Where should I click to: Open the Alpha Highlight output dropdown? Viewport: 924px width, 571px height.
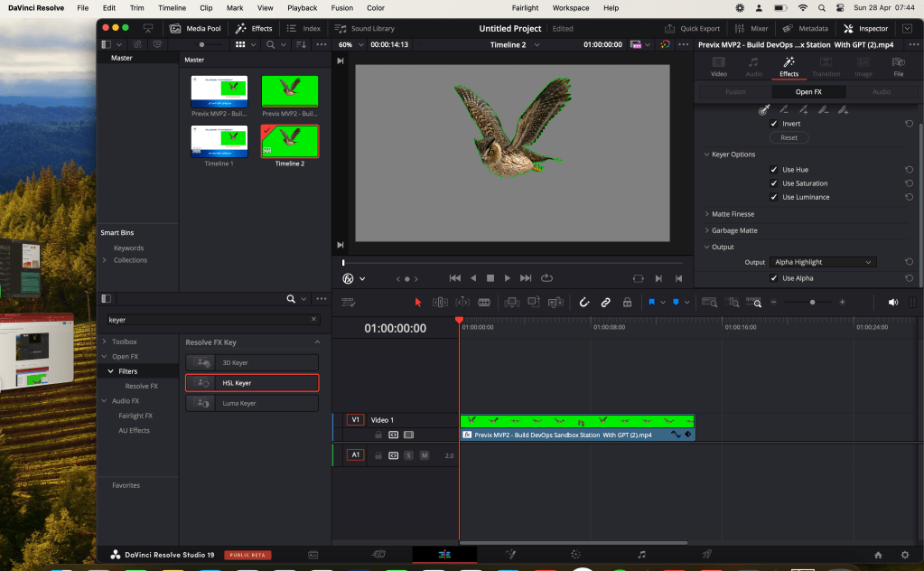[x=823, y=262]
